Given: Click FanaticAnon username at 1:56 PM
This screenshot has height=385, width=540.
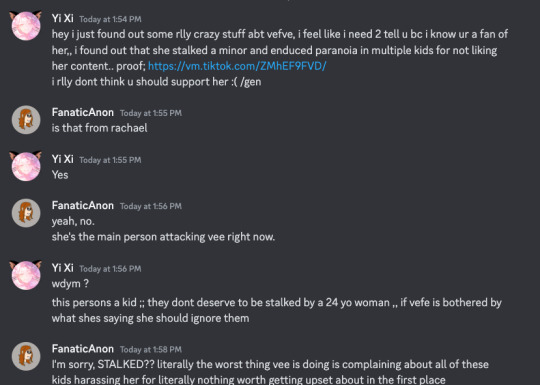Looking at the screenshot, I should 83,206.
